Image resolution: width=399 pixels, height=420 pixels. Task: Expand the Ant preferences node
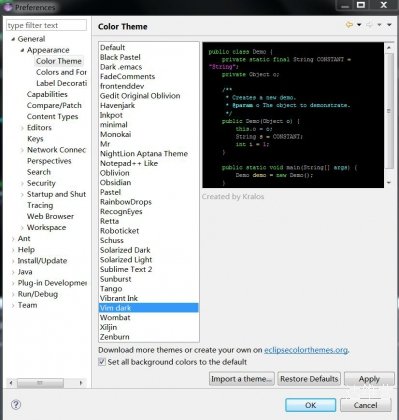(x=13, y=239)
